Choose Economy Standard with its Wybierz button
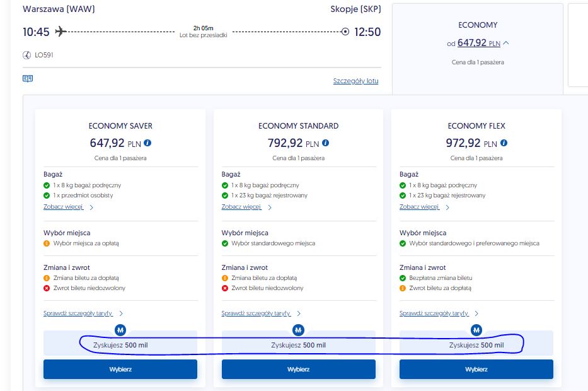588x391 pixels. (299, 369)
